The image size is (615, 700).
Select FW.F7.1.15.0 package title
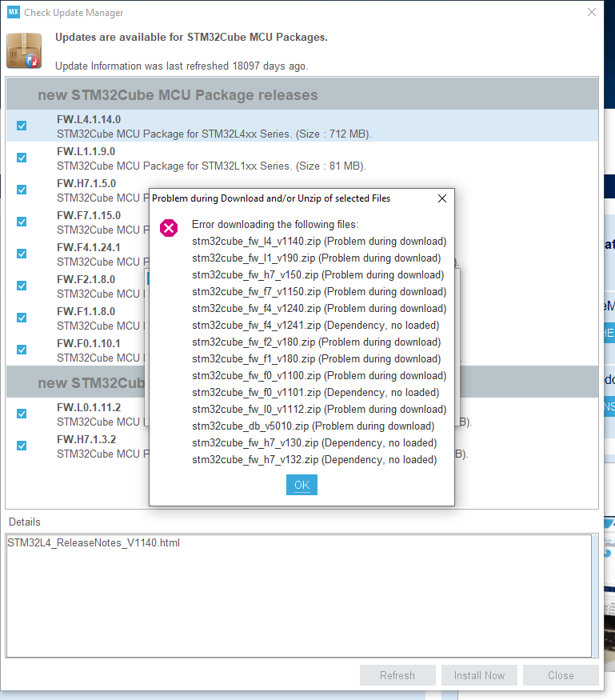point(89,216)
